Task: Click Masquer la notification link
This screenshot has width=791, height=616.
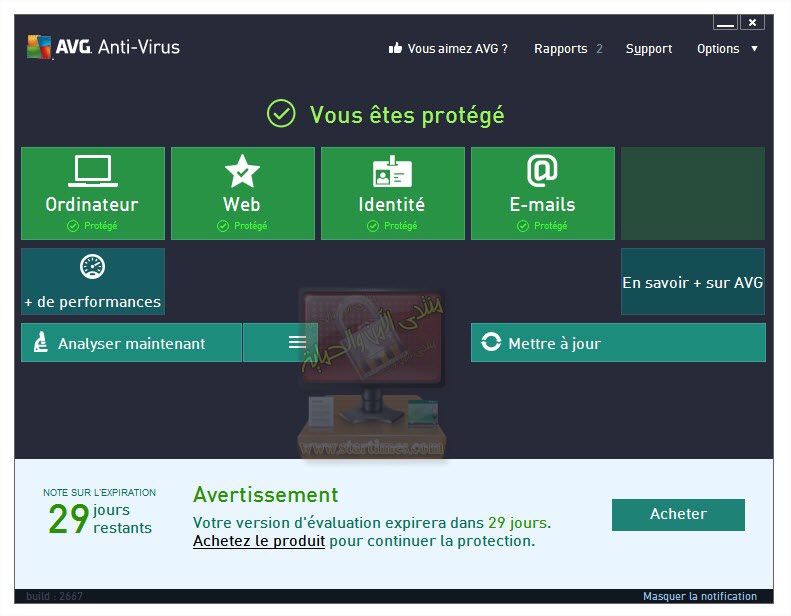Action: (x=700, y=596)
